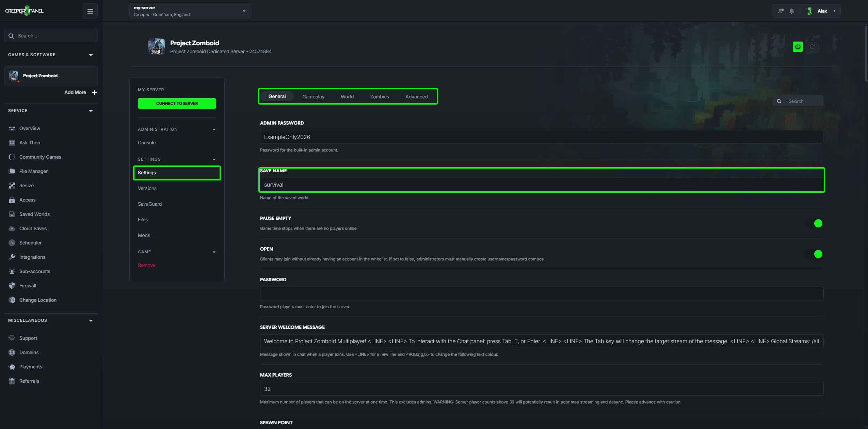Click the Access lock icon
The image size is (868, 429).
pos(12,200)
